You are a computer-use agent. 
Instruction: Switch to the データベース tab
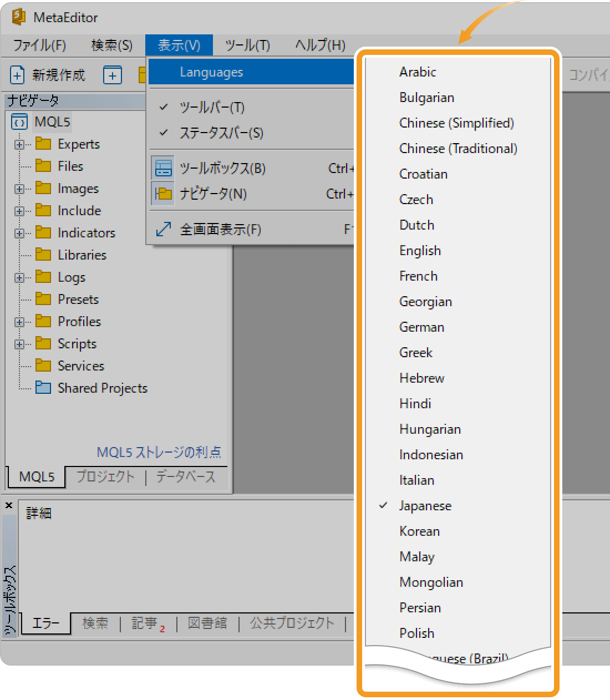186,476
